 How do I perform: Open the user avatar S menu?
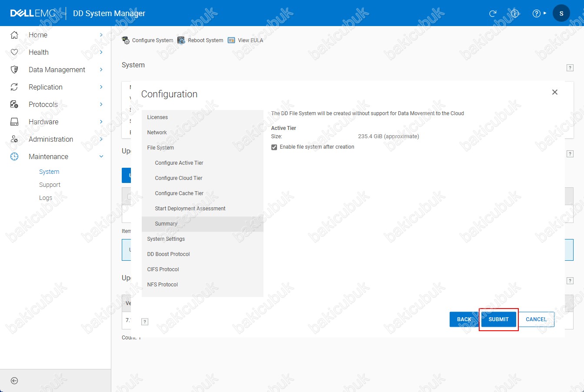tap(561, 13)
